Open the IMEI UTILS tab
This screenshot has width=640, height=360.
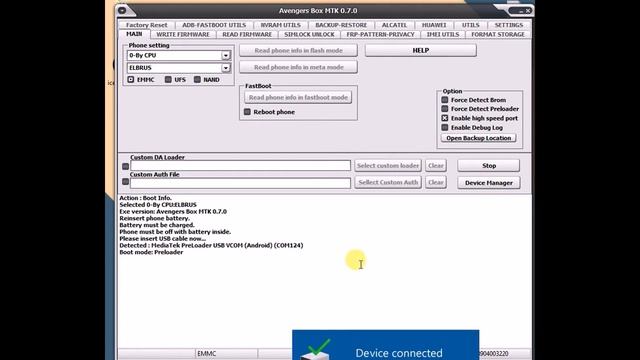[443, 35]
